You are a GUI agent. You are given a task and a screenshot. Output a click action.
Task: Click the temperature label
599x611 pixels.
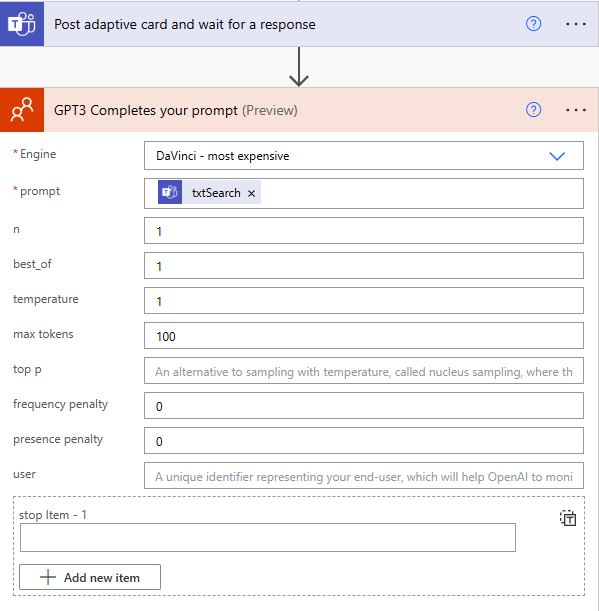click(46, 299)
